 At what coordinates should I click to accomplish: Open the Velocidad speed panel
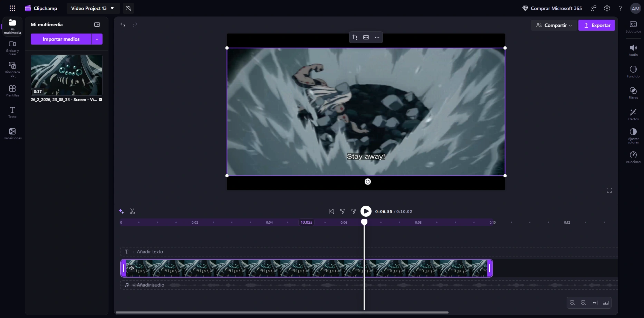pos(633,157)
